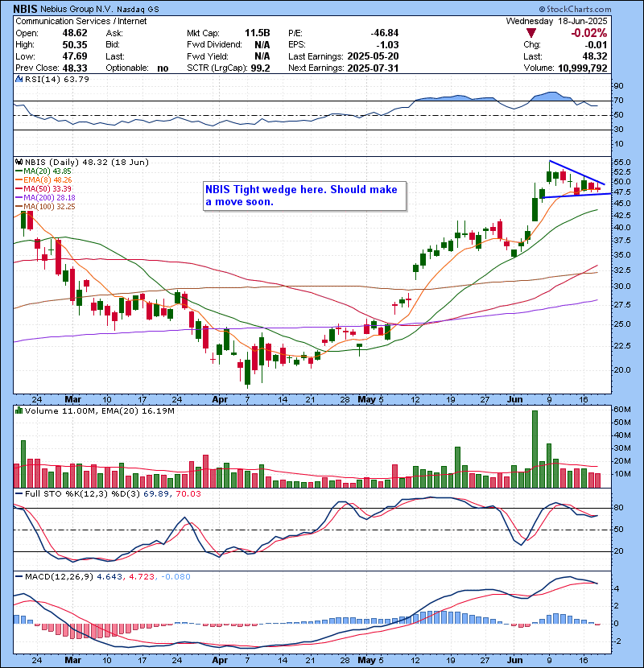Click the MA(20) 43.85 legend entry
The image size is (644, 668).
43,171
